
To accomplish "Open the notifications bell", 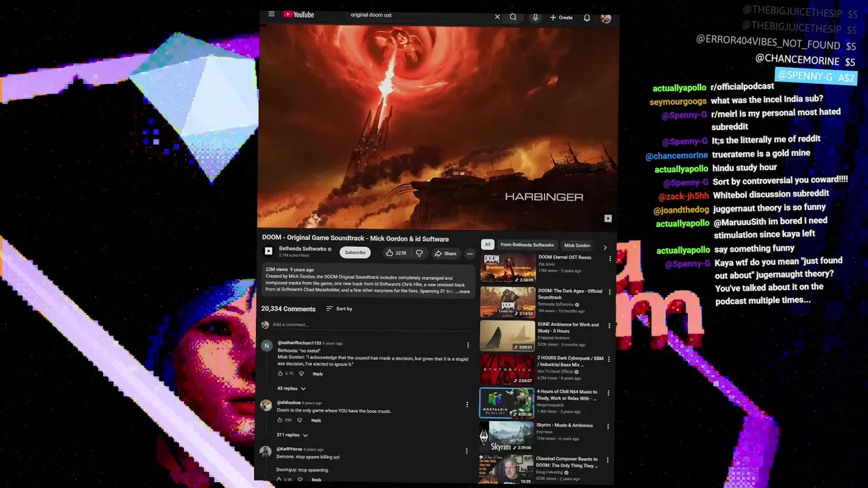I will click(587, 18).
